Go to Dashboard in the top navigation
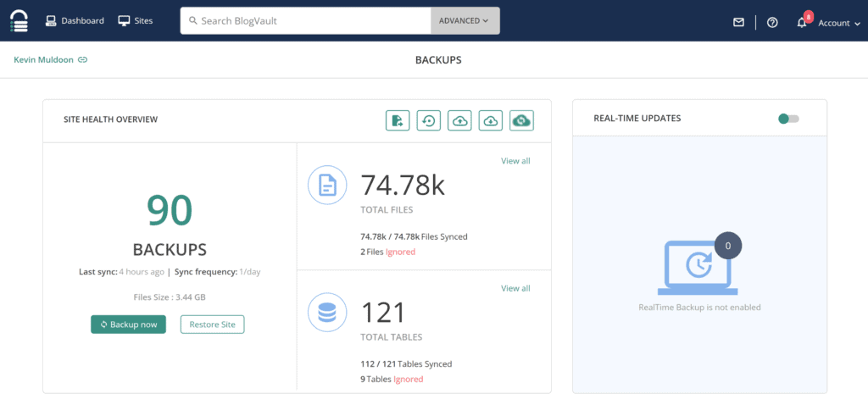This screenshot has height=405, width=868. [75, 20]
